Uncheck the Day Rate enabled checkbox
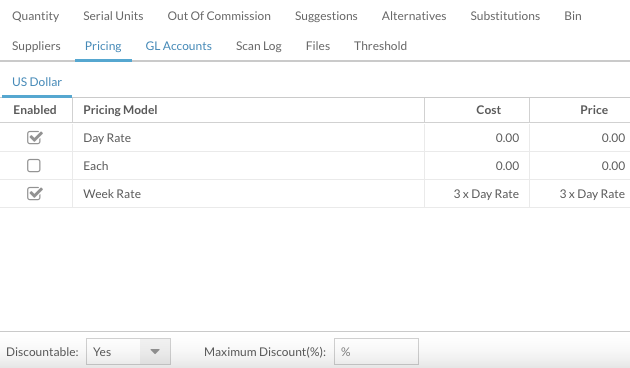This screenshot has height=368, width=630. (x=34, y=137)
